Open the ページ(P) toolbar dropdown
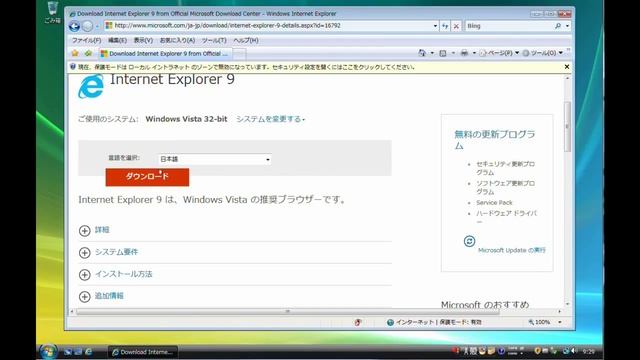 click(499, 53)
